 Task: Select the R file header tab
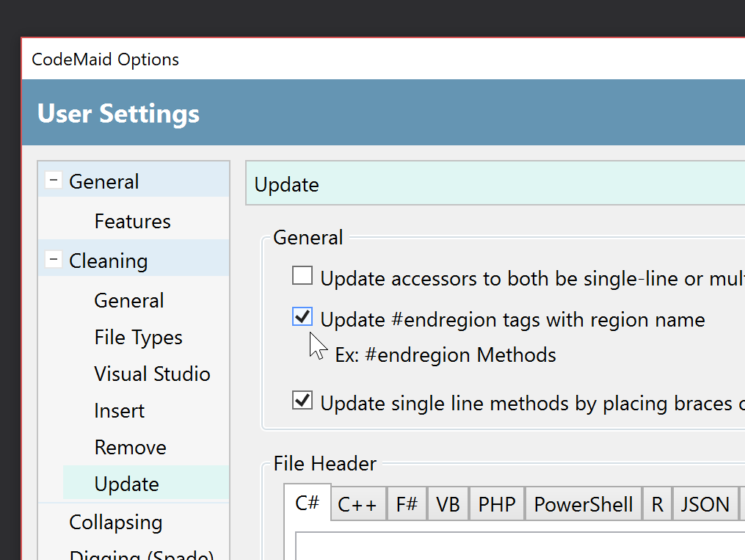(x=657, y=503)
